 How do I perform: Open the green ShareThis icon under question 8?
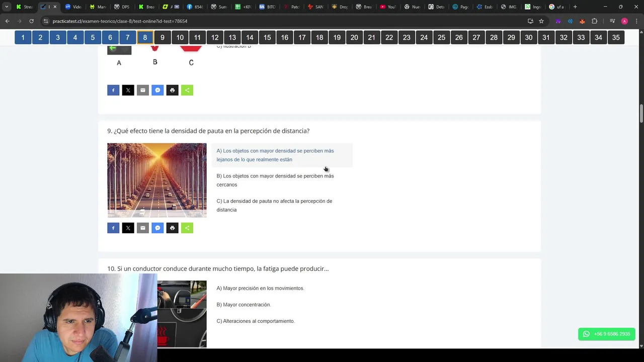tap(187, 90)
